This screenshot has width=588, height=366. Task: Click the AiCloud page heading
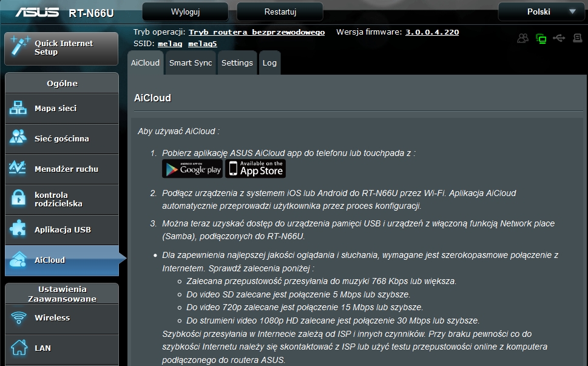[153, 98]
